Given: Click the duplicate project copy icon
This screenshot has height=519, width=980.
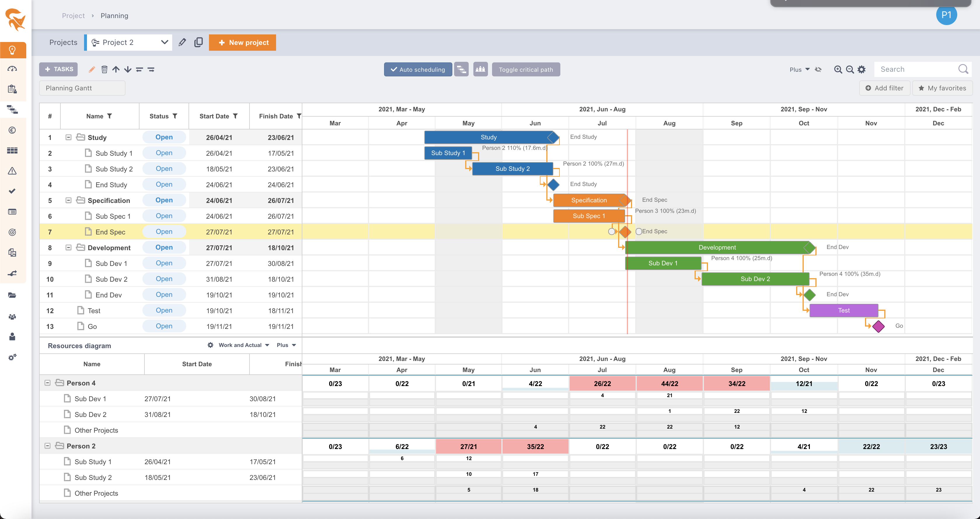Looking at the screenshot, I should pyautogui.click(x=198, y=42).
